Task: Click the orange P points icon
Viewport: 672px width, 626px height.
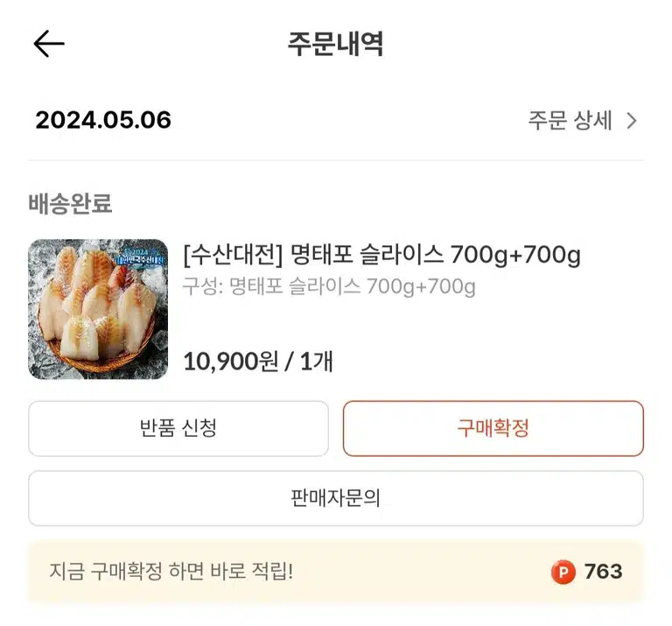Action: 563,572
